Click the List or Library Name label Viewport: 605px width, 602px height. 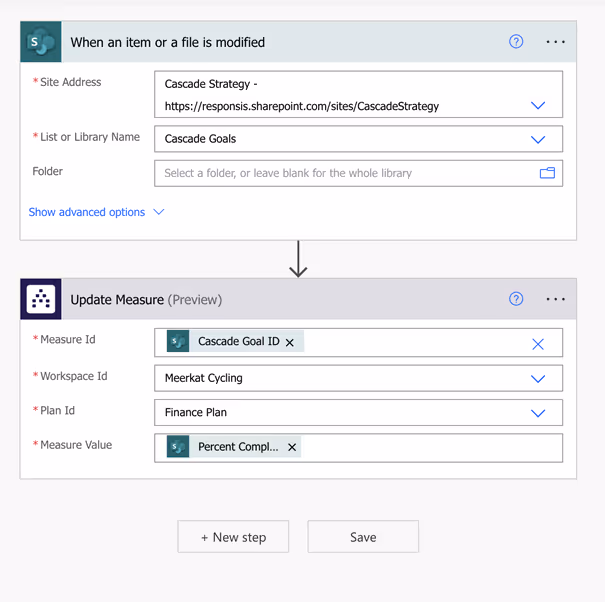pos(90,137)
